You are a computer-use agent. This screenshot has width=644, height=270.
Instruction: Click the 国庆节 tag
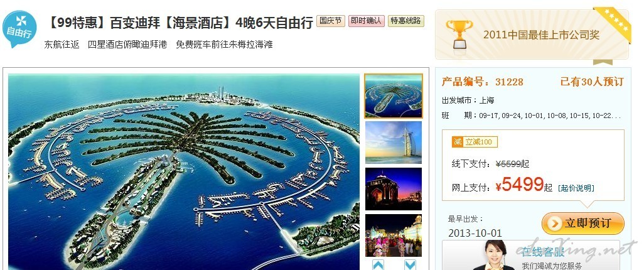[x=331, y=21]
